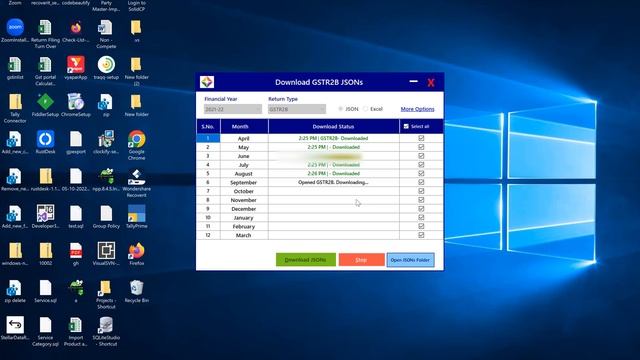Screen dimensions: 640x360
Task: Click April's "GSTR2B- Downloaded" status cell
Action: coord(333,138)
